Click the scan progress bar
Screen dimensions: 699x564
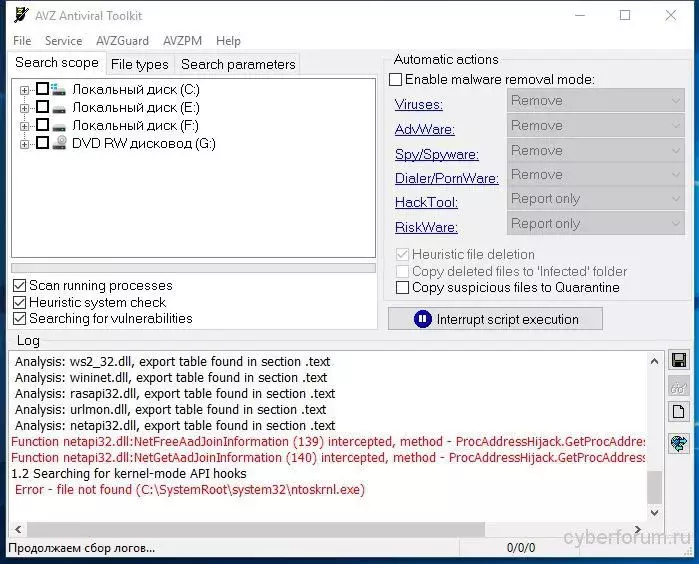[x=193, y=268]
